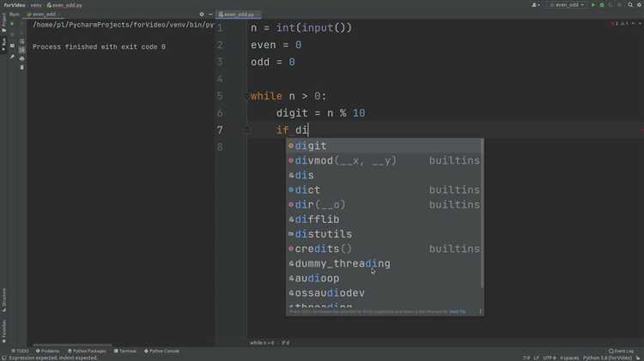Click the Next Tip link in the completion popup
This screenshot has height=361, width=644.
(457, 312)
